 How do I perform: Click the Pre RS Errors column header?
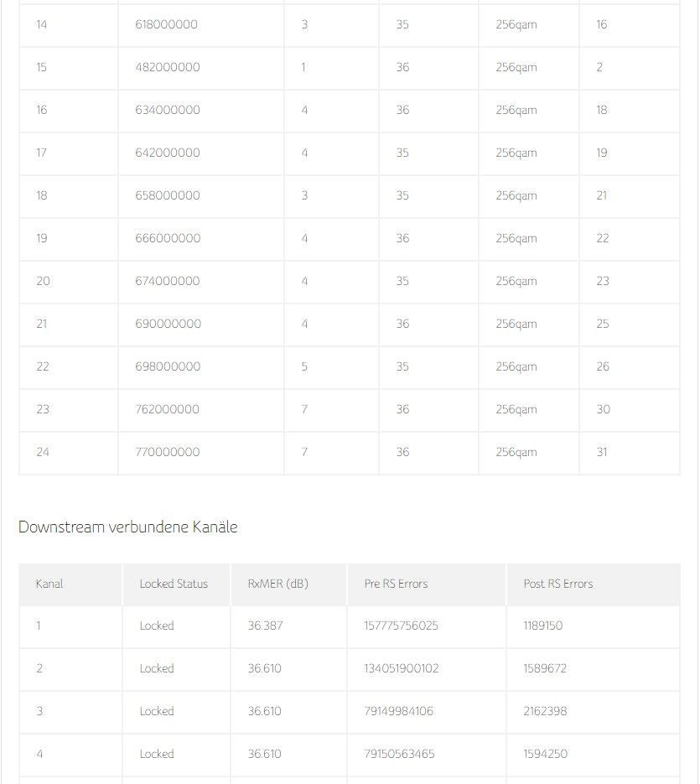(396, 584)
